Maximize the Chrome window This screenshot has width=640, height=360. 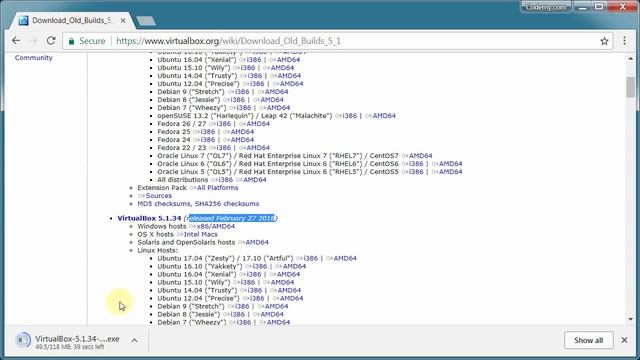(599, 7)
